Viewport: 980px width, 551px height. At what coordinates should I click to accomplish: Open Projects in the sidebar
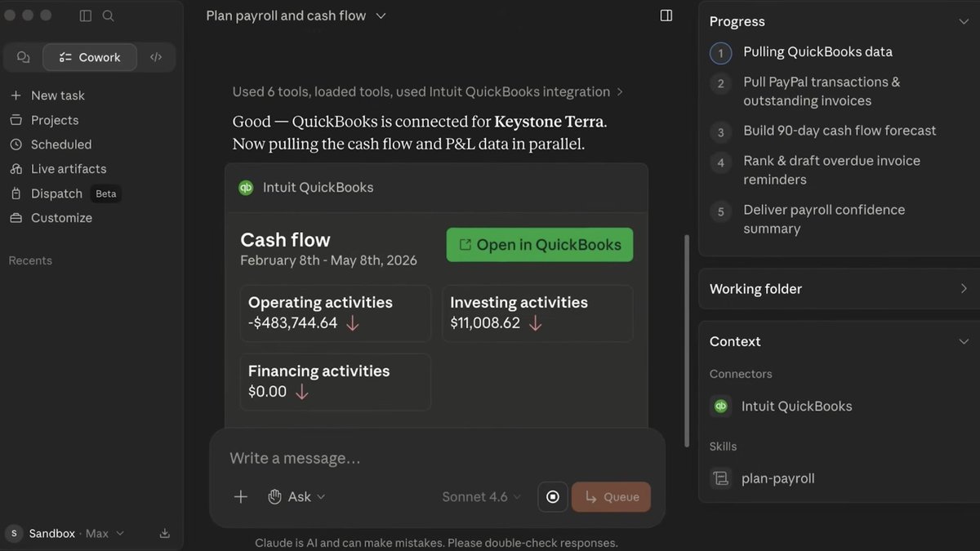[44, 120]
